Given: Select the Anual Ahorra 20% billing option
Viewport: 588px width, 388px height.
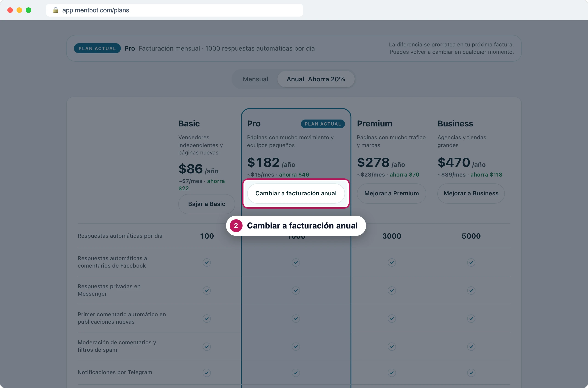Looking at the screenshot, I should point(316,79).
